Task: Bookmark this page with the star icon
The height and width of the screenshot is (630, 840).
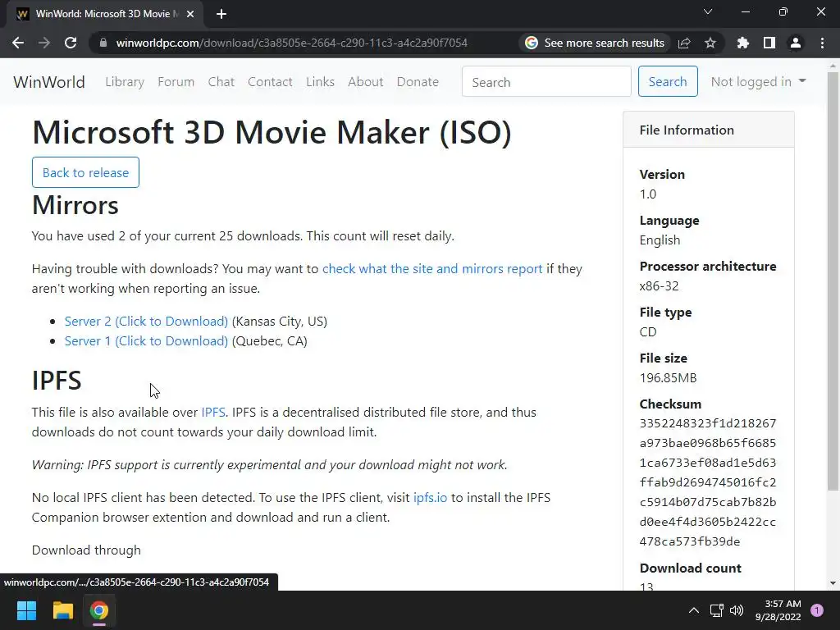Action: (710, 43)
